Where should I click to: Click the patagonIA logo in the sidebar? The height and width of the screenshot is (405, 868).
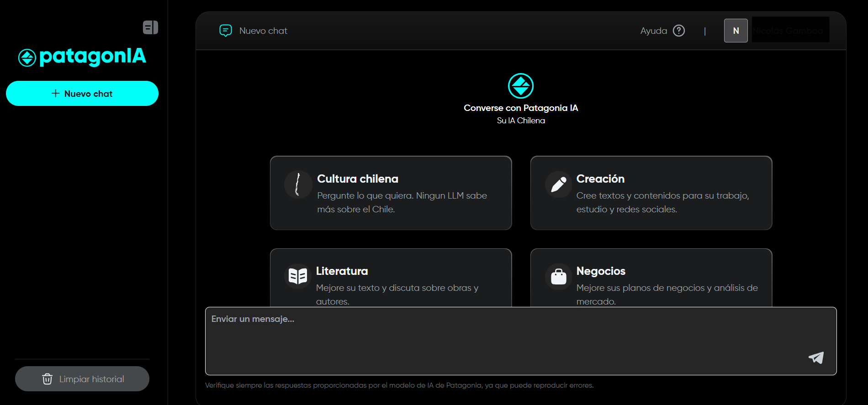coord(82,57)
